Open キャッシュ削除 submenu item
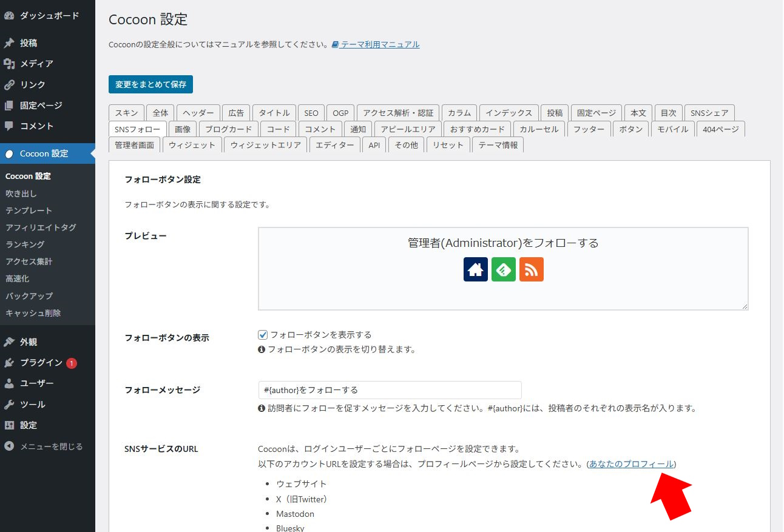 [x=33, y=313]
